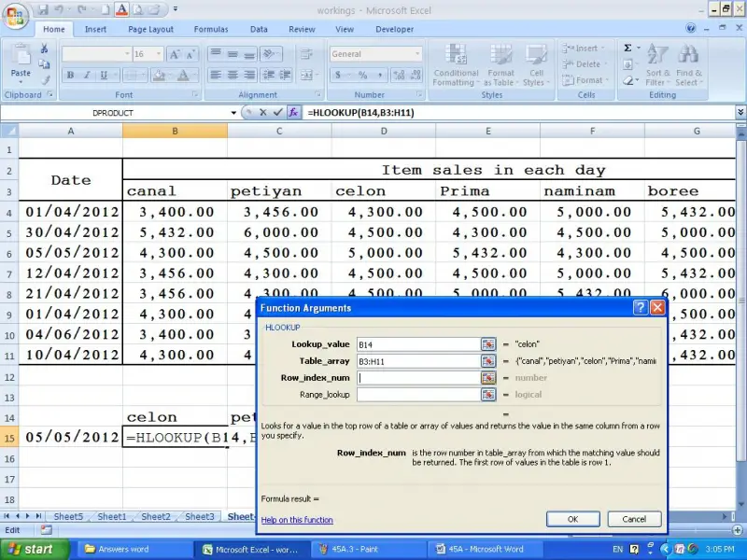
Task: Click Cancel in Function Arguments dialog
Action: pyautogui.click(x=634, y=519)
